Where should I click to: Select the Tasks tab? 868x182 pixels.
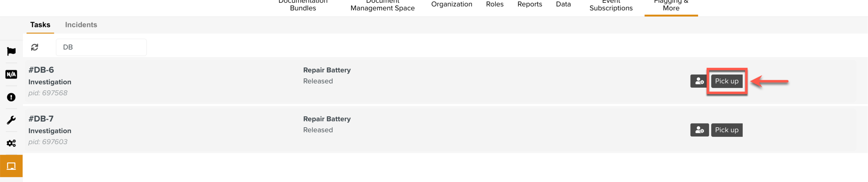[x=40, y=25]
